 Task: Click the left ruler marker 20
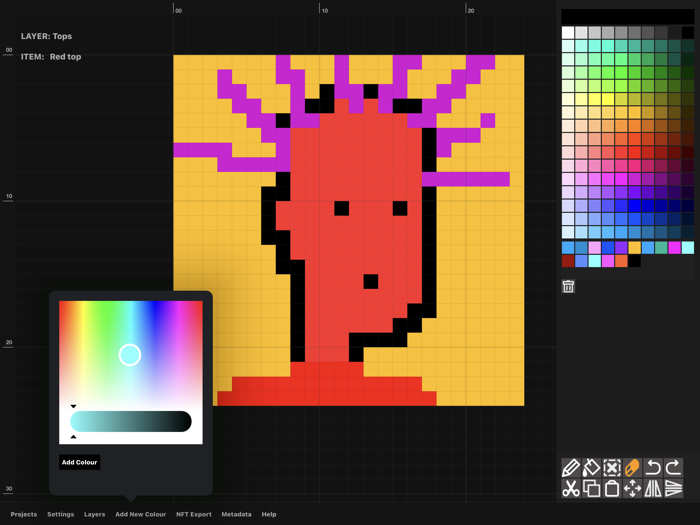[8, 342]
